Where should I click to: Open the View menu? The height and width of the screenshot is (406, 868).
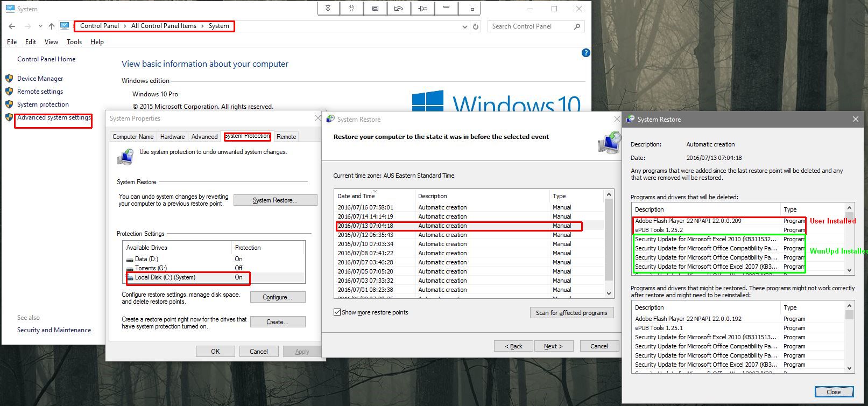click(x=51, y=42)
